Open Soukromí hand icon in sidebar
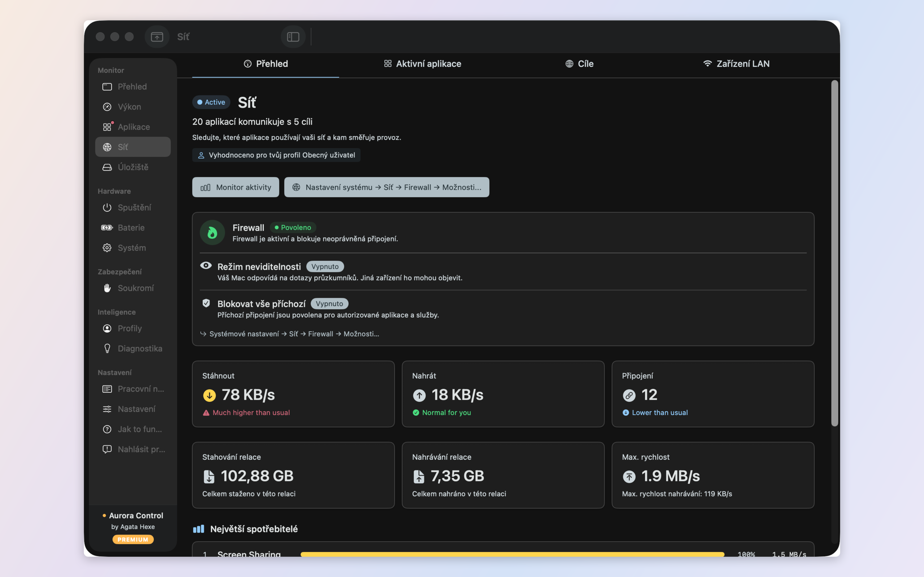Image resolution: width=924 pixels, height=577 pixels. pos(107,288)
